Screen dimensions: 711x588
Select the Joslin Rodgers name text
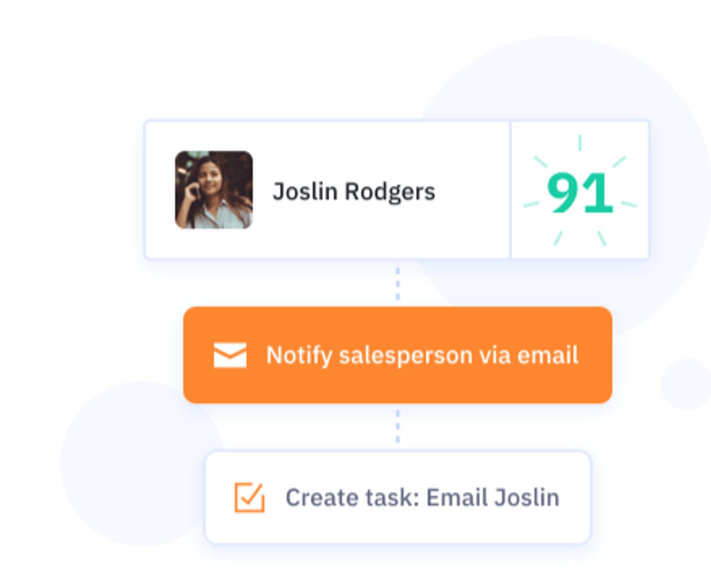tap(354, 191)
